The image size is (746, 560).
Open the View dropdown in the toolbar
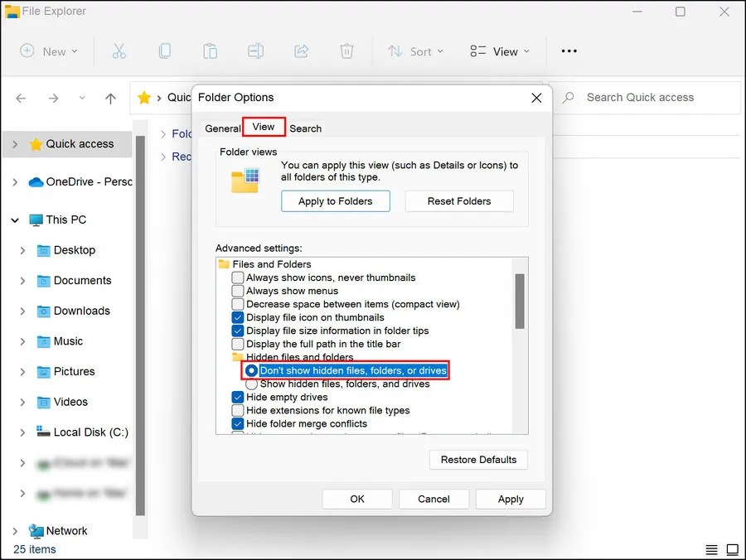499,51
